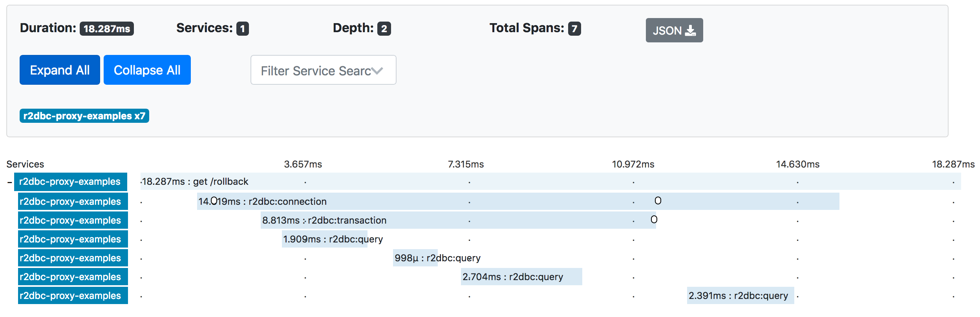The image size is (980, 317).
Task: Click service label of r2dbc:transaction row
Action: click(73, 220)
